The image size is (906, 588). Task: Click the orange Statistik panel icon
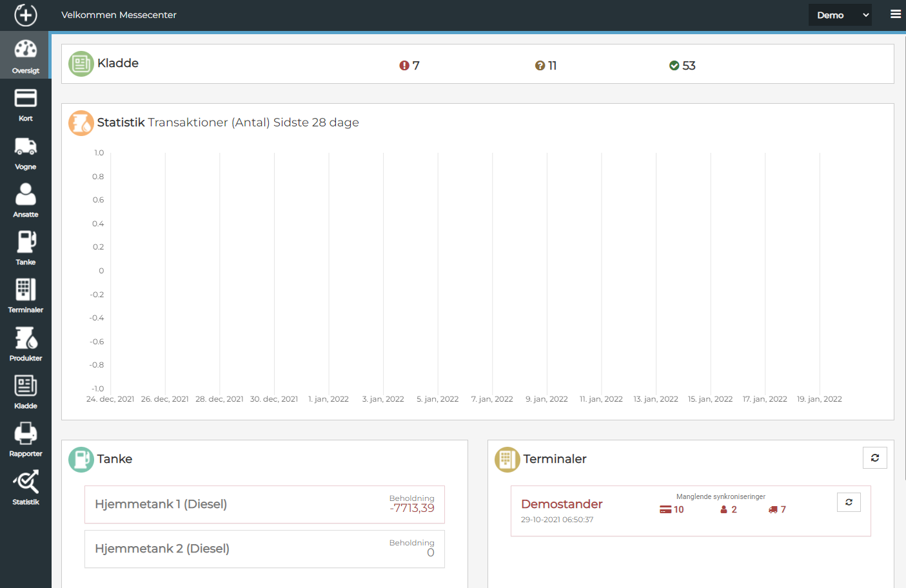(x=81, y=123)
